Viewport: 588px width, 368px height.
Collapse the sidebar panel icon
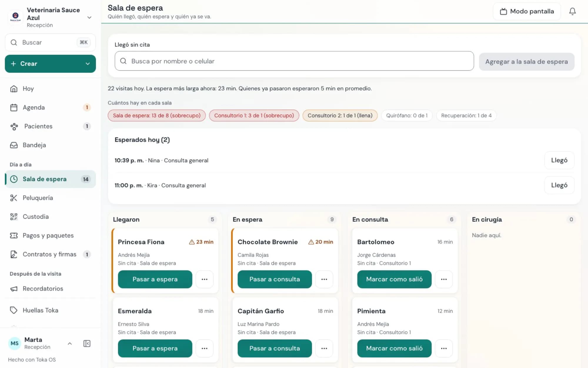[x=87, y=344]
